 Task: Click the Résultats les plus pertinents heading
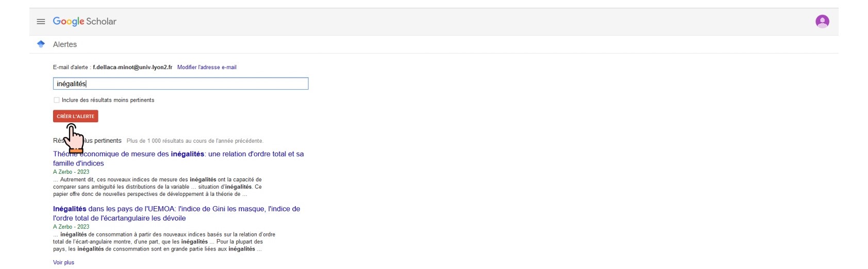(x=87, y=141)
